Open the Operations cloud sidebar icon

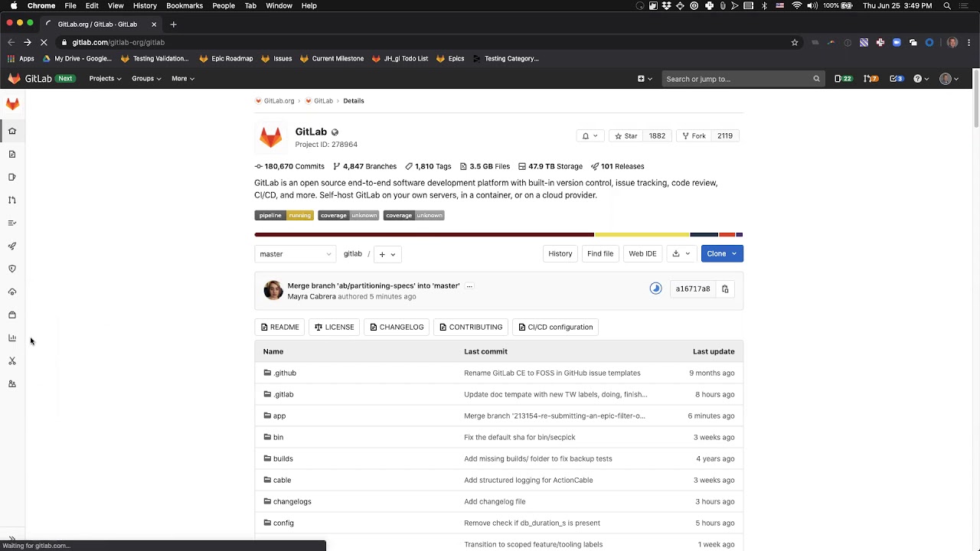tap(12, 292)
